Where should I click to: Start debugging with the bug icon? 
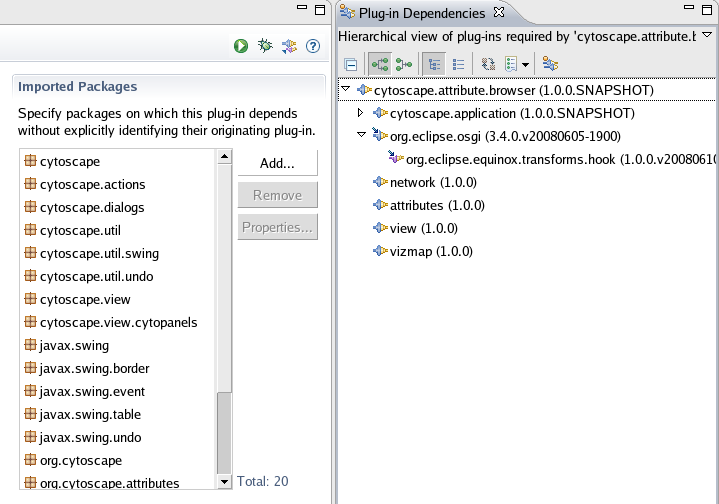(265, 45)
